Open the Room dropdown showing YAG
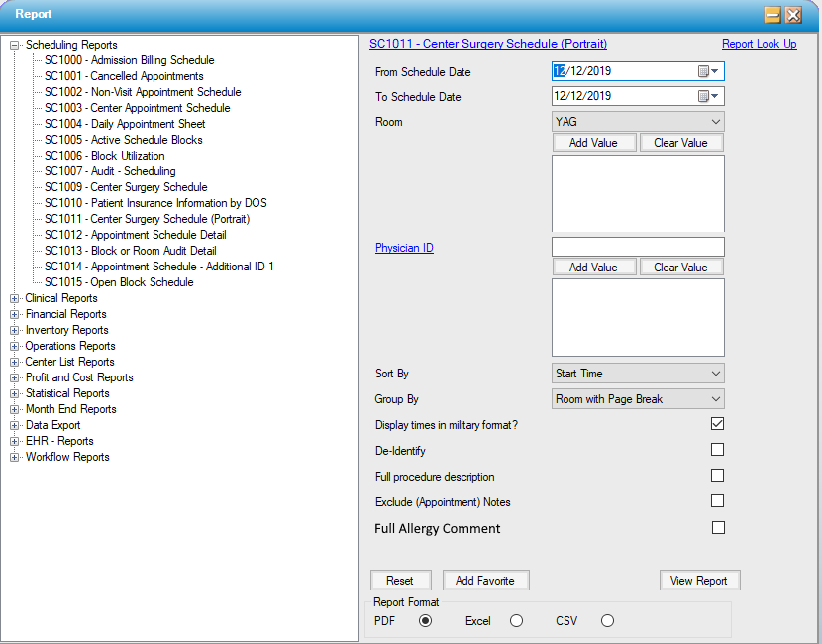The image size is (822, 644). coord(638,121)
